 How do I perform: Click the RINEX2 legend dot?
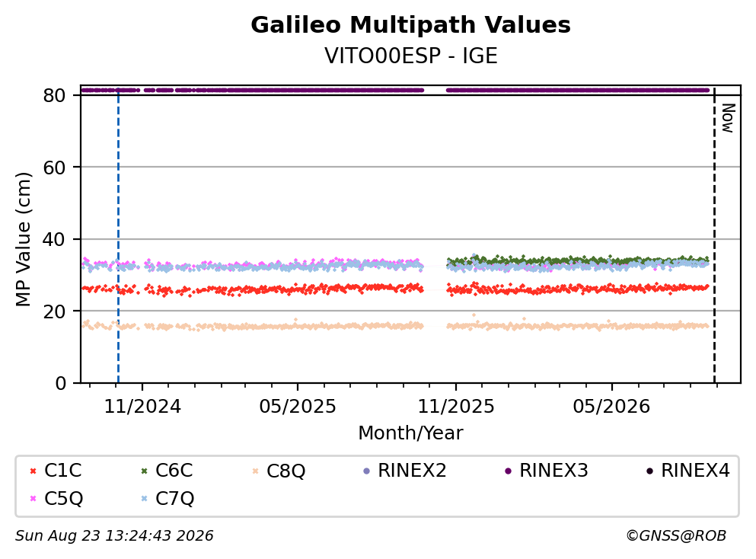(x=366, y=471)
